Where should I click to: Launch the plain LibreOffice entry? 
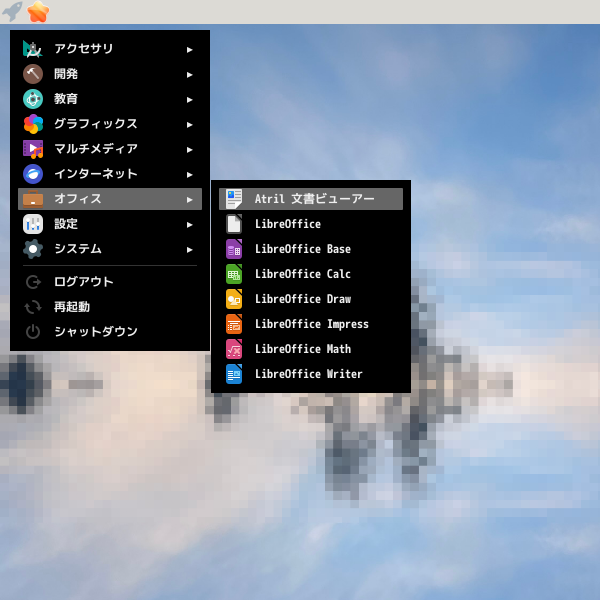[311, 224]
